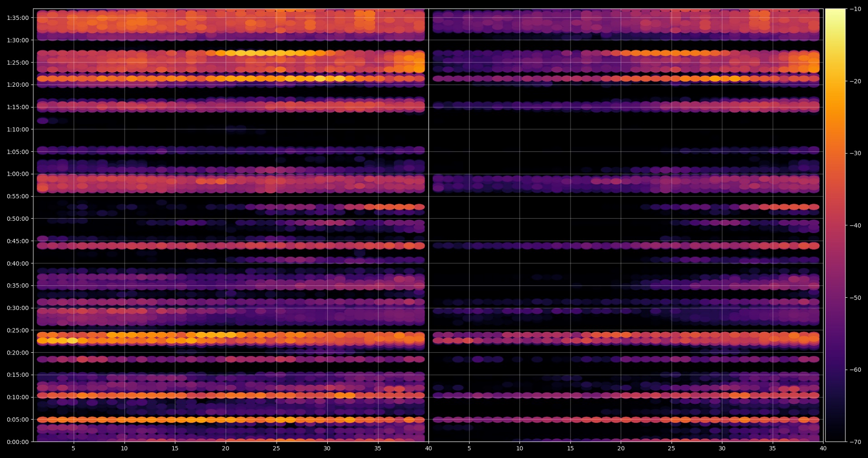
Task: Select the 0:05:00 y-axis tick label
Action: click(18, 420)
